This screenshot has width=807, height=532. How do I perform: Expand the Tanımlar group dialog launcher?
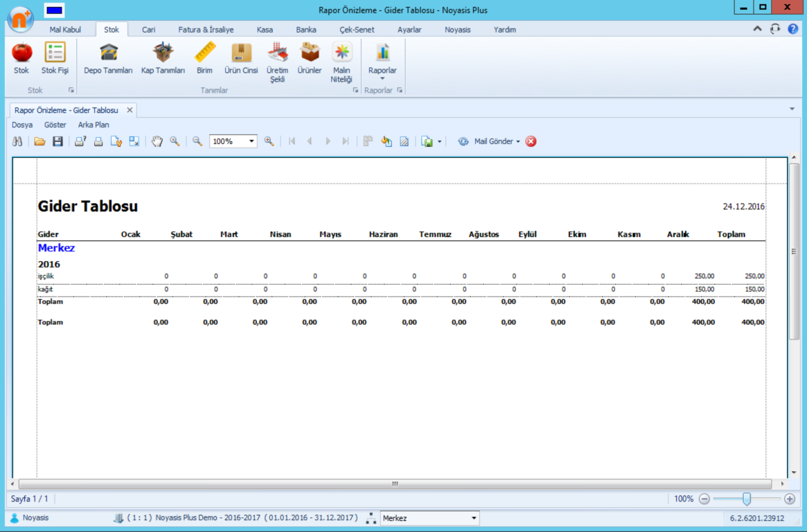coord(355,90)
